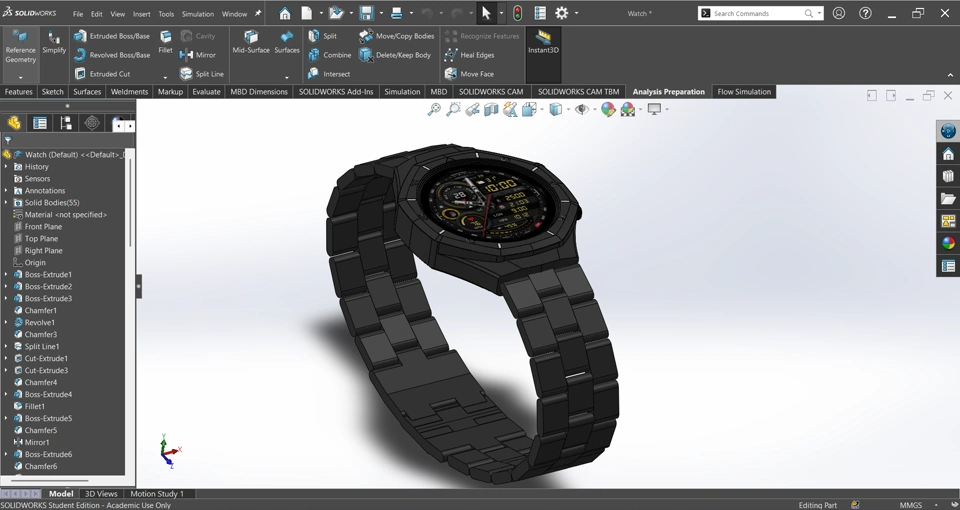960x510 pixels.
Task: Open Reference Geometry tool
Action: pyautogui.click(x=20, y=47)
